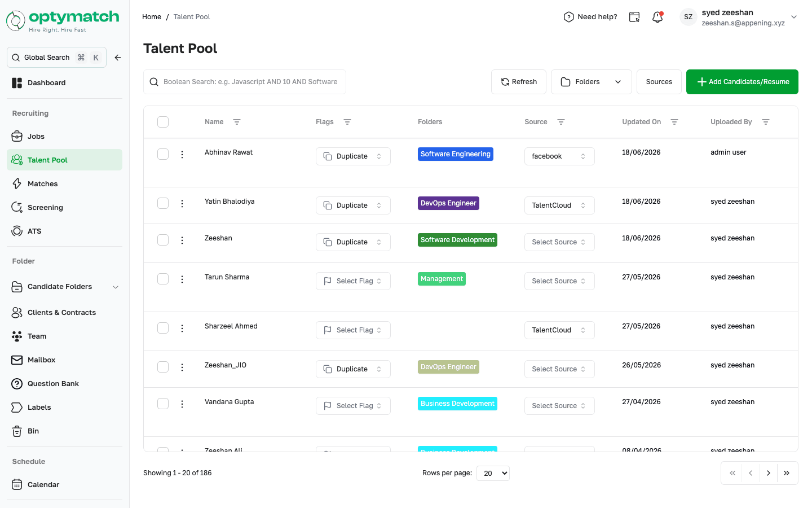Screen dimensions: 812x508
Task: Open Matches in sidebar
Action: [x=64, y=183]
